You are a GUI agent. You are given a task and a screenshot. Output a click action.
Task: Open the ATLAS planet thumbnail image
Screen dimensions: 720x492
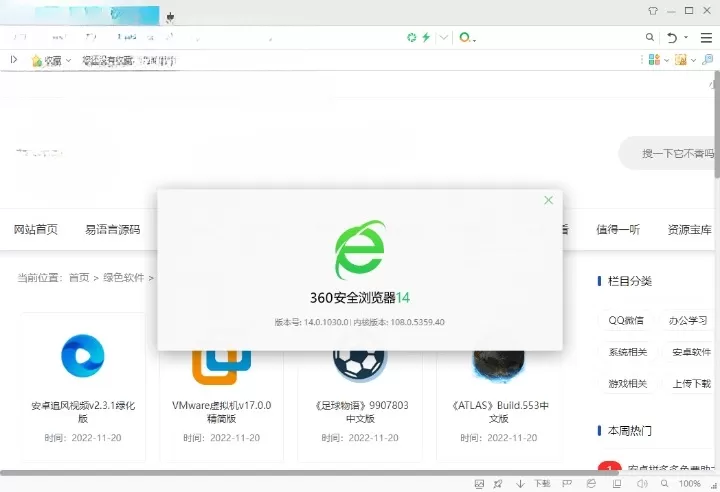[x=499, y=366]
